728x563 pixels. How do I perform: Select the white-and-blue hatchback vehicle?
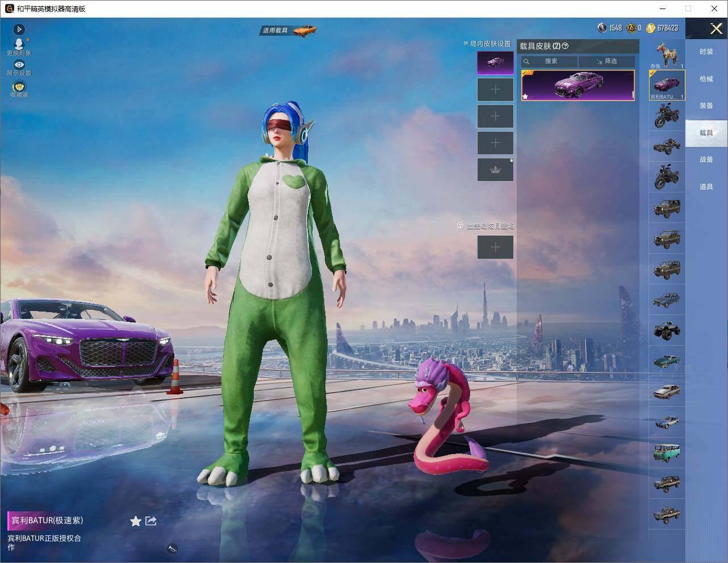tap(667, 422)
